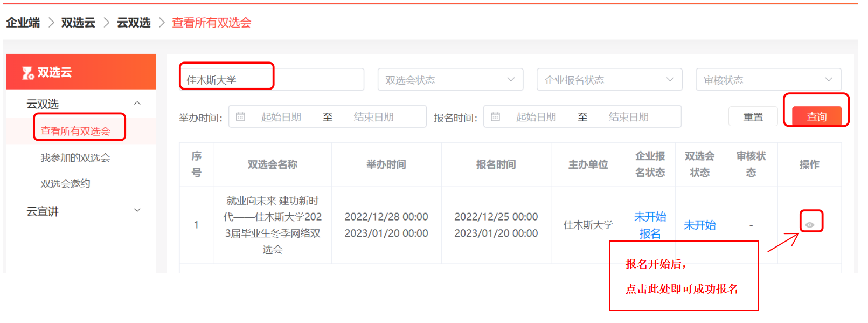The width and height of the screenshot is (868, 323).
Task: Click the 双选云 logo icon in sidebar
Action: point(28,73)
